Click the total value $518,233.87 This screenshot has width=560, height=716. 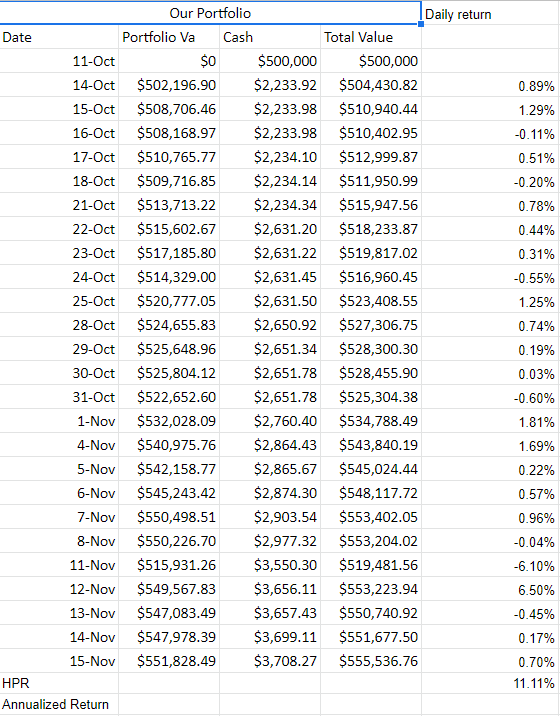click(371, 229)
